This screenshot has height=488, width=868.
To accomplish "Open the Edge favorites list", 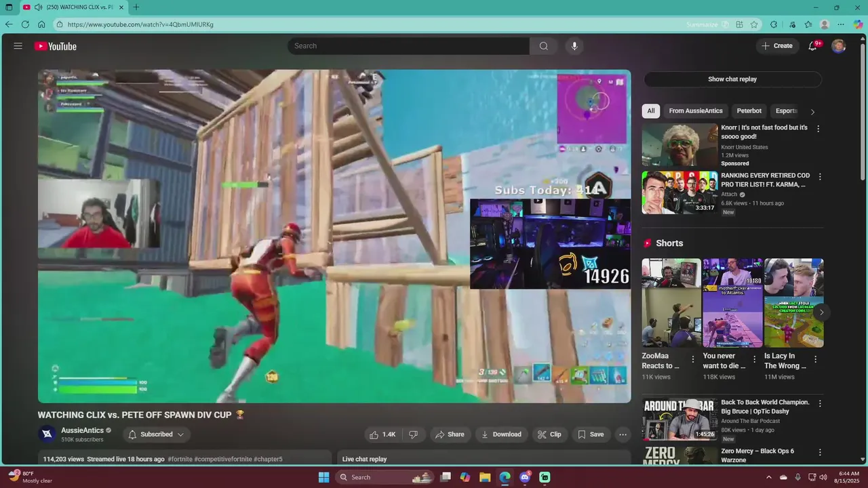I will coord(808,24).
